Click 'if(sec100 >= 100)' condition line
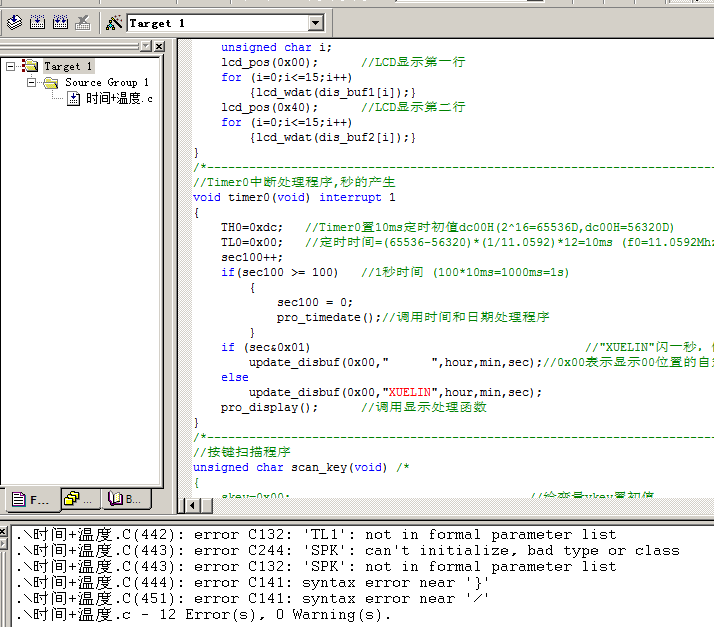The width and height of the screenshot is (714, 627). (280, 273)
